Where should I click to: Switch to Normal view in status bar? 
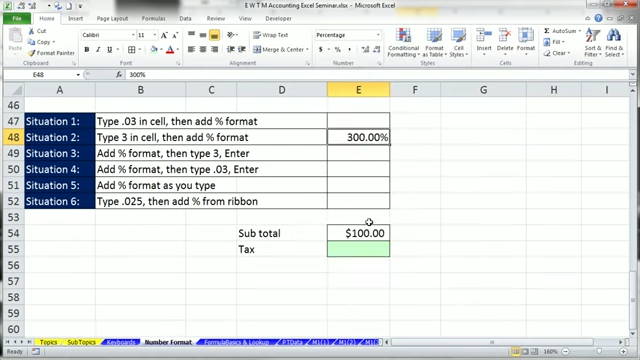point(516,351)
